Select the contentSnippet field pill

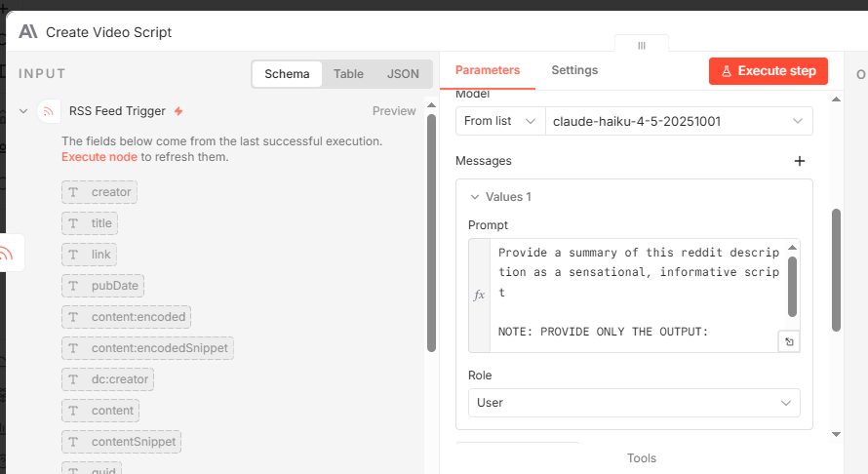[x=121, y=442]
